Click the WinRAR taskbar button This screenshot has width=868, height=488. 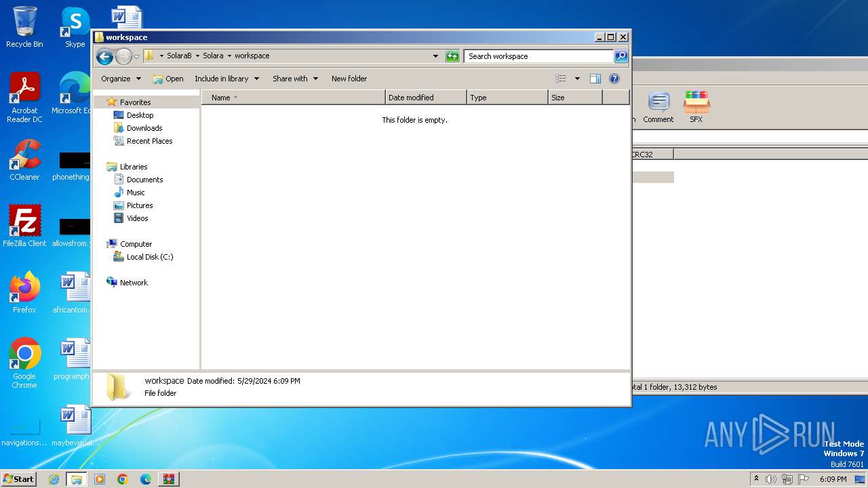pos(168,479)
